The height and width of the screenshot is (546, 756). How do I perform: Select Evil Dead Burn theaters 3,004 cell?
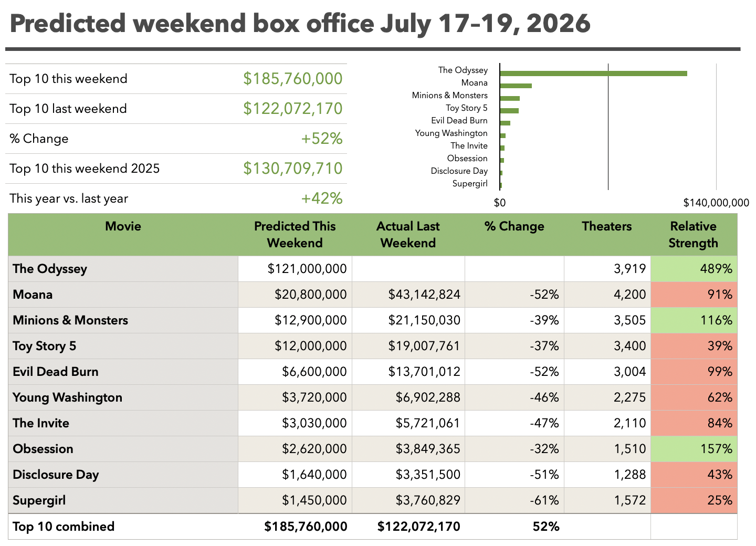(x=607, y=372)
